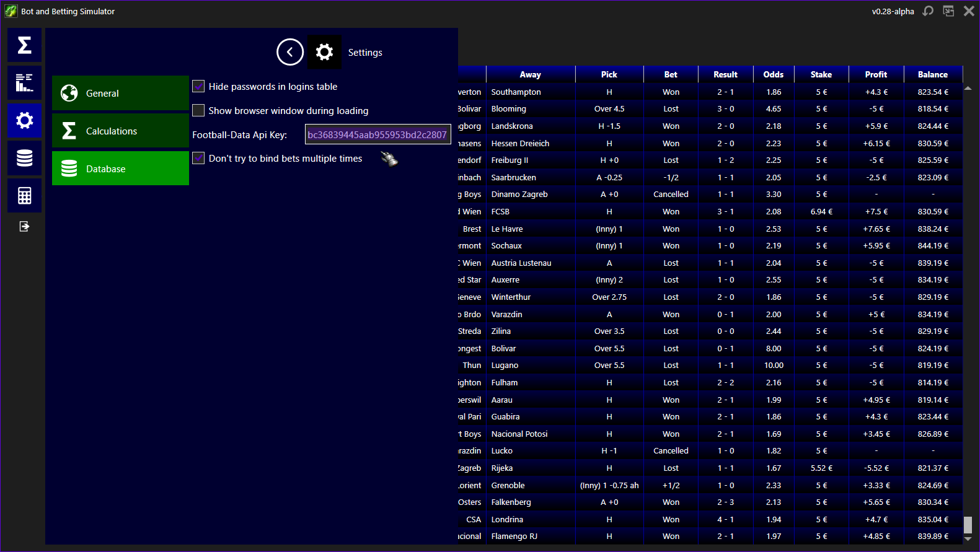The width and height of the screenshot is (980, 552).
Task: Click the v0.28-alpha version label
Action: [x=893, y=11]
